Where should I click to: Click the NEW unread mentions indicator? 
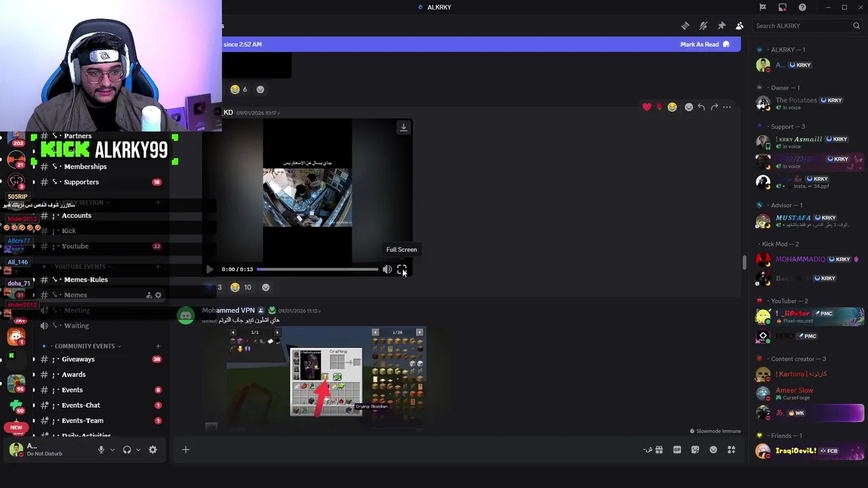pyautogui.click(x=16, y=428)
